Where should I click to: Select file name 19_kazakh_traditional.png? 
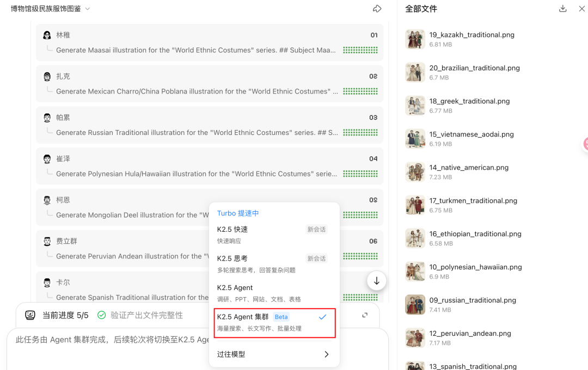pos(471,35)
